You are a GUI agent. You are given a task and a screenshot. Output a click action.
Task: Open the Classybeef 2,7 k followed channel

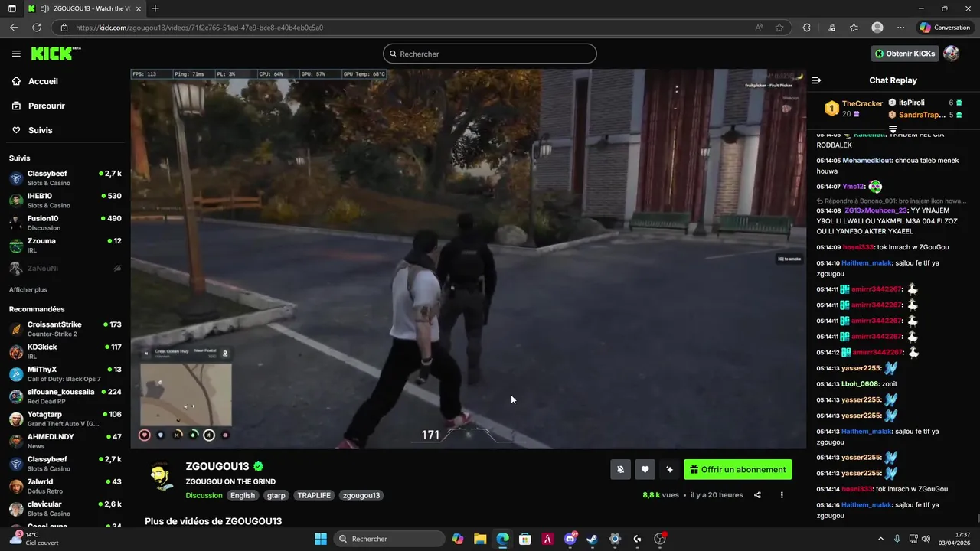65,178
